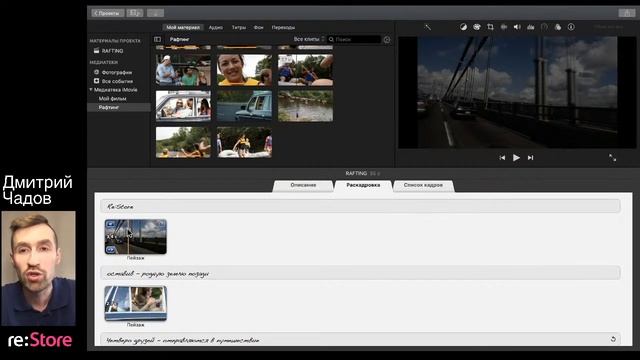Screen dimensions: 640x360
Task: Open noise reduction and equalizer icon
Action: (x=531, y=27)
